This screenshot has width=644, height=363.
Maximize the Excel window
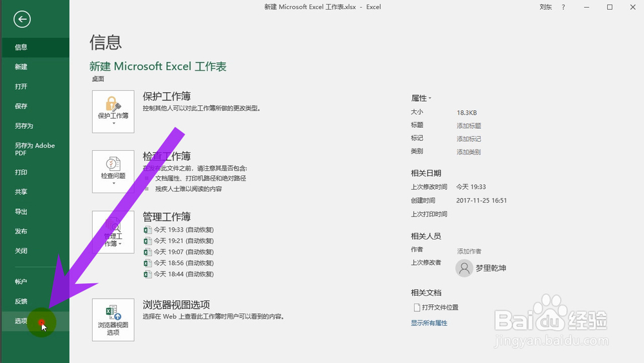click(x=610, y=7)
